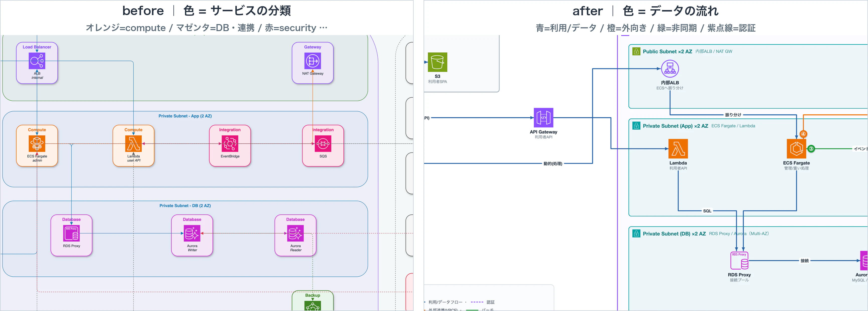Select RDS Proxy icon in after diagram
Image resolution: width=868 pixels, height=311 pixels.
pos(739,261)
